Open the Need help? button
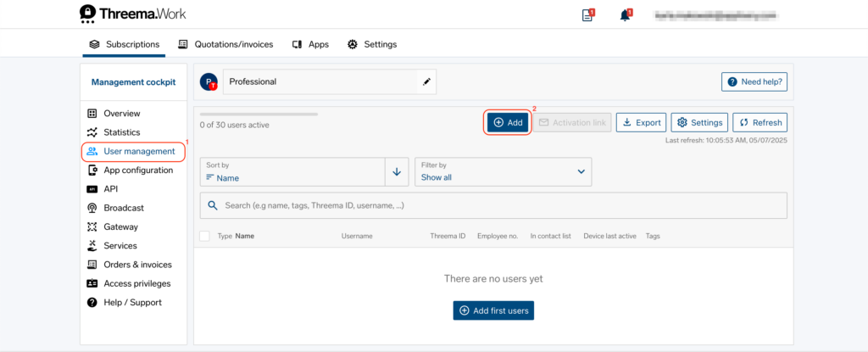The image size is (868, 352). point(754,82)
